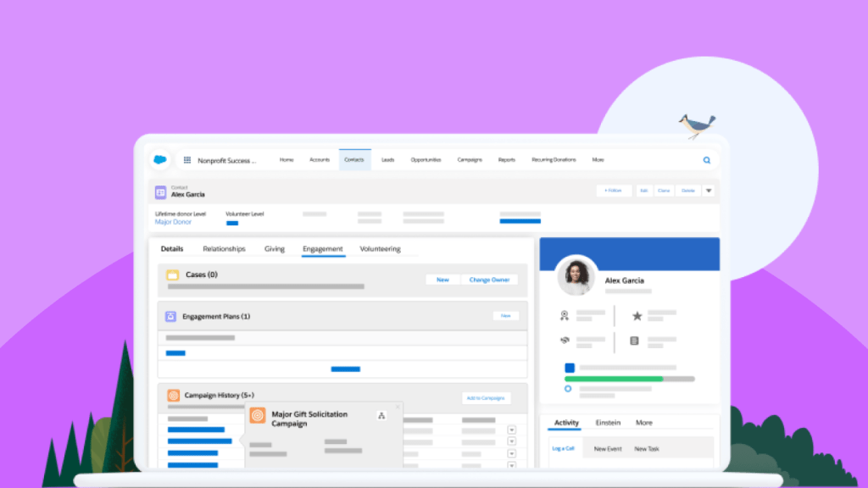Click the Clone button
The height and width of the screenshot is (488, 868).
point(664,191)
